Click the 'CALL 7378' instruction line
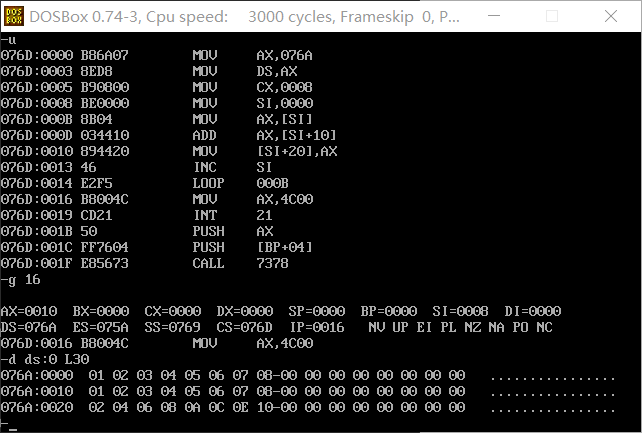642x433 pixels. [145, 263]
